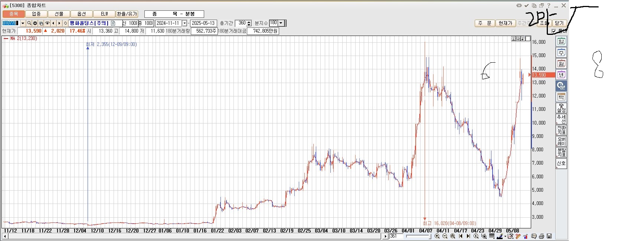The image size is (644, 241).
Task: Click the 2025-05-13 end date field
Action: (203, 23)
